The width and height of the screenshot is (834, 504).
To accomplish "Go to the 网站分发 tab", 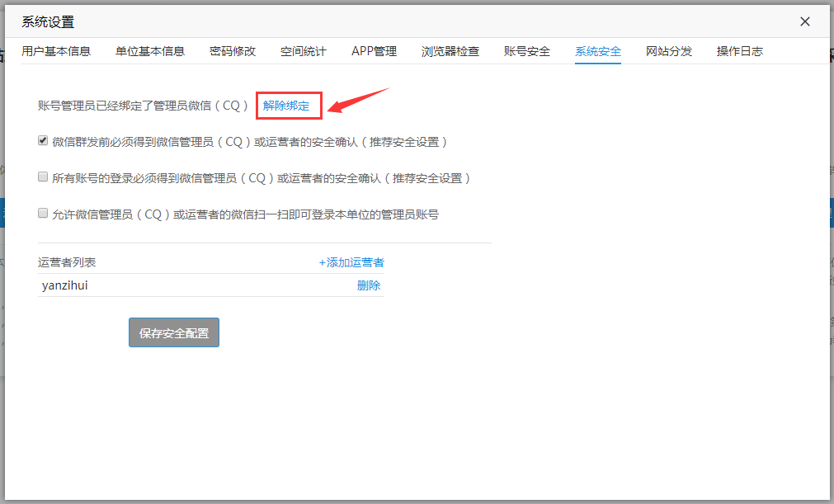I will tap(669, 51).
